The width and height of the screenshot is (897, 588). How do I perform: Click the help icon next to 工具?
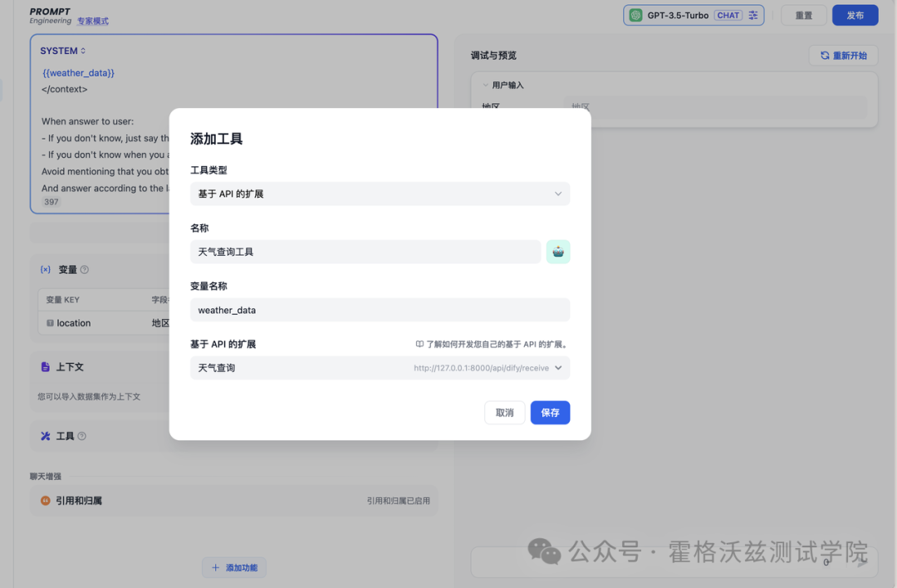[x=81, y=436]
